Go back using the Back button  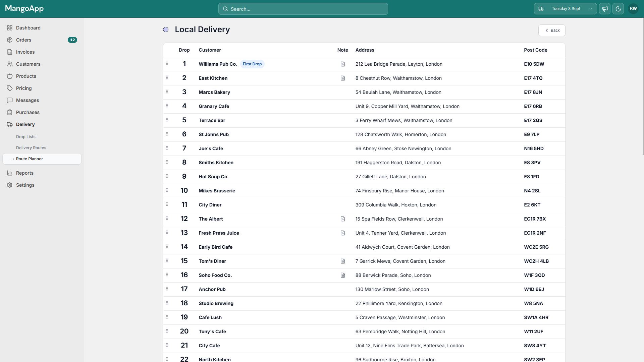tap(552, 31)
